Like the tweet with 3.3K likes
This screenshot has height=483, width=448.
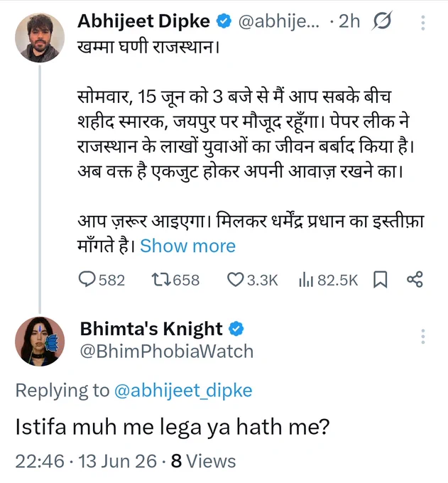(x=235, y=280)
